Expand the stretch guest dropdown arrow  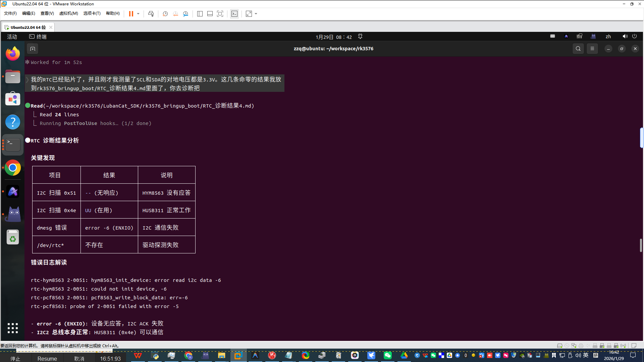(x=256, y=14)
